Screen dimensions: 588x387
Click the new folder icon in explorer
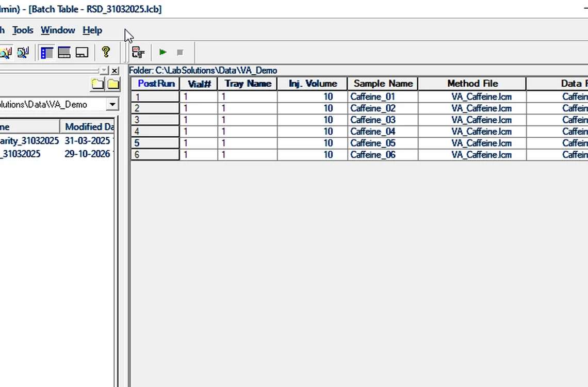[x=97, y=84]
